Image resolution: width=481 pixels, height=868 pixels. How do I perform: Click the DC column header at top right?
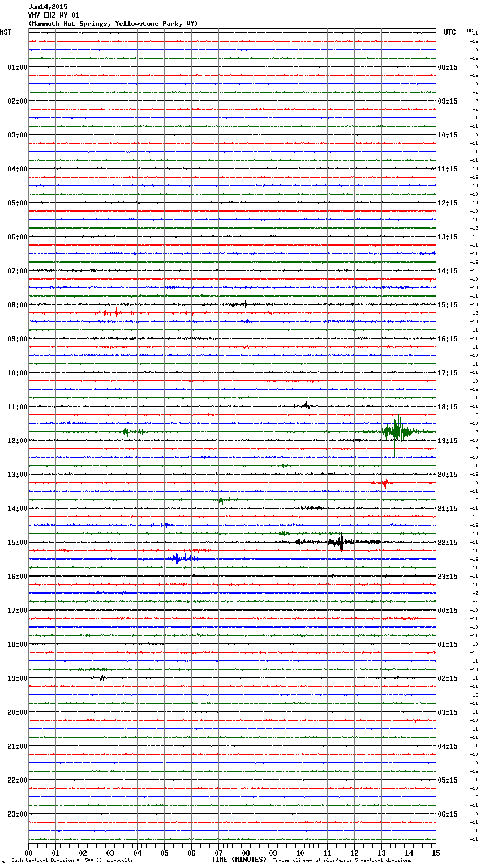point(470,31)
